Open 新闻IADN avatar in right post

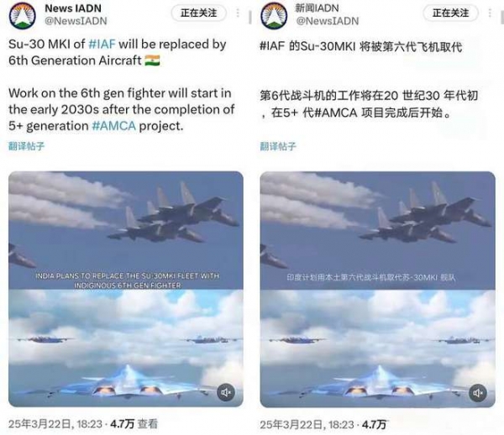click(x=274, y=15)
